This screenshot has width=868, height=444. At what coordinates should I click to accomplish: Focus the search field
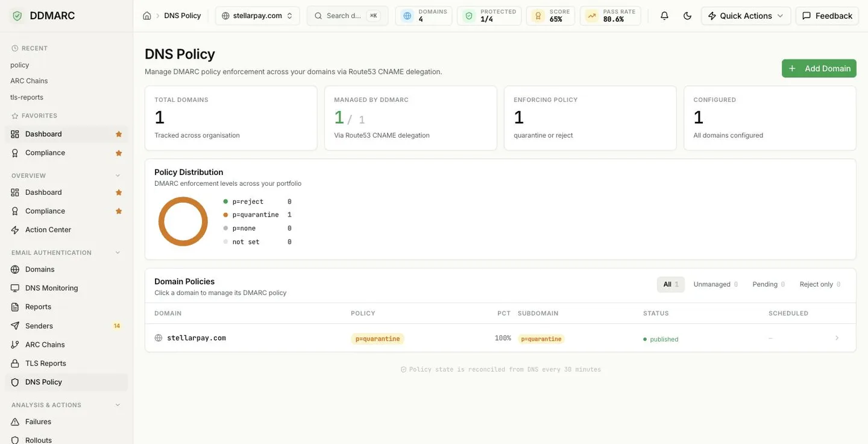click(x=347, y=16)
